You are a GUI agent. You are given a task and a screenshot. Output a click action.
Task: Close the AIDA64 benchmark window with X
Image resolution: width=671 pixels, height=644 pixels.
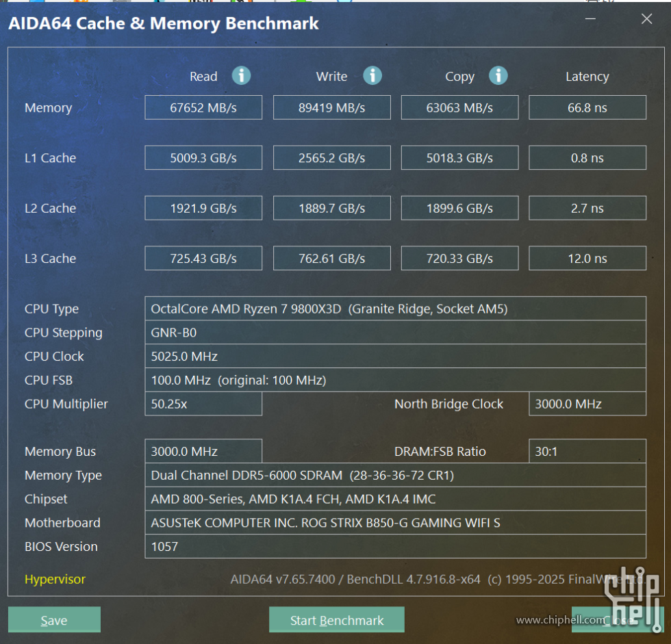646,19
